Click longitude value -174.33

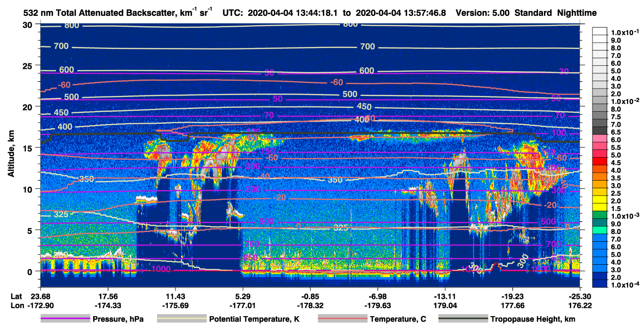point(107,306)
